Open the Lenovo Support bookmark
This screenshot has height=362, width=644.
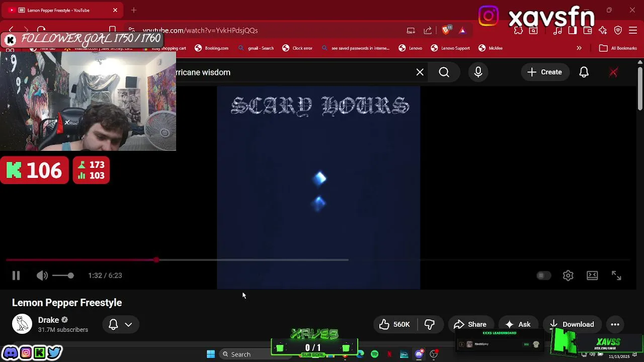[x=450, y=48]
